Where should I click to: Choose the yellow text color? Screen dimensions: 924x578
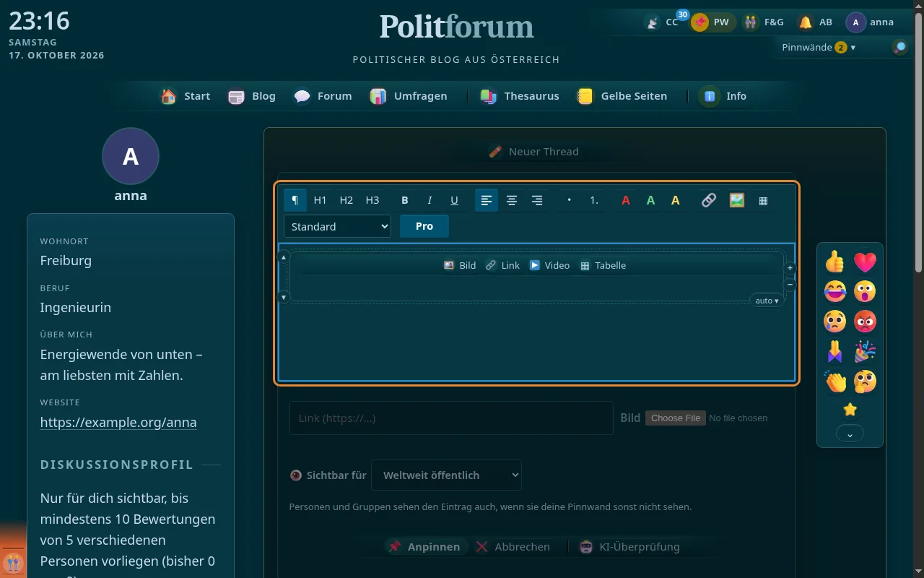tap(676, 200)
